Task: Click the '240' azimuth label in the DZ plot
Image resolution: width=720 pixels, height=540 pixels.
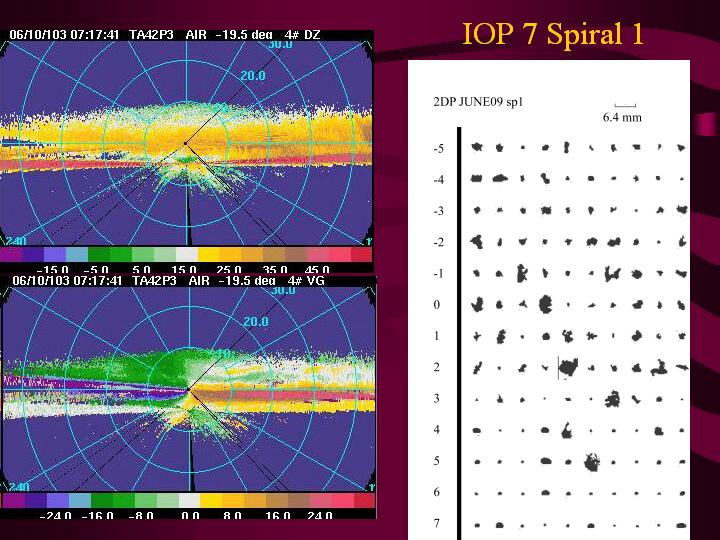Action: pos(17,241)
